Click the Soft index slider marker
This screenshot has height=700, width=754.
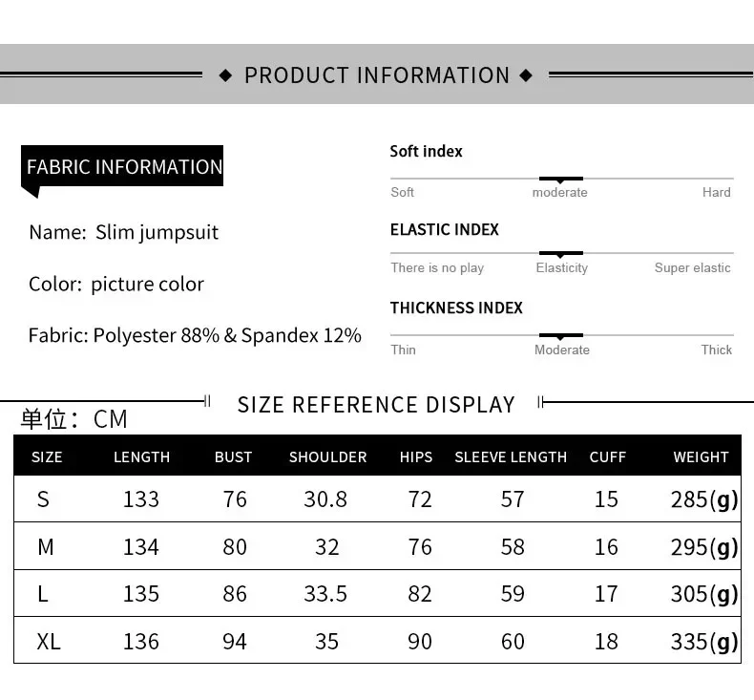(560, 179)
